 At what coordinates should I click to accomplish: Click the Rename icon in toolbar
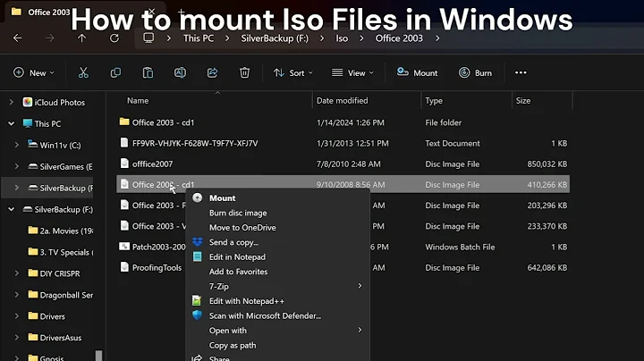[180, 73]
